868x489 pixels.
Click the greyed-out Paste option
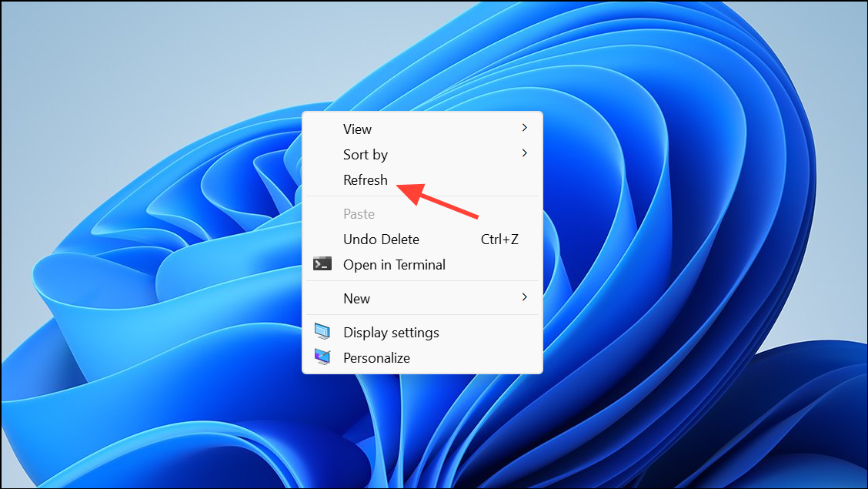pyautogui.click(x=359, y=214)
